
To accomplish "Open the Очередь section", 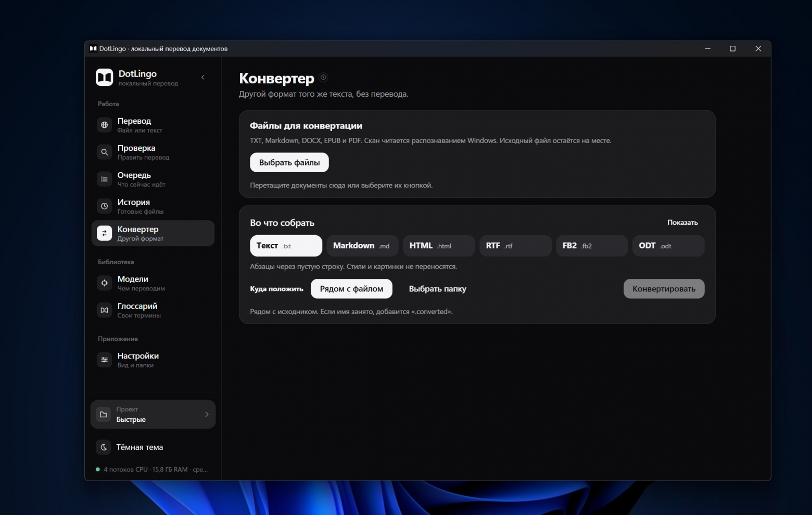I will click(x=153, y=179).
